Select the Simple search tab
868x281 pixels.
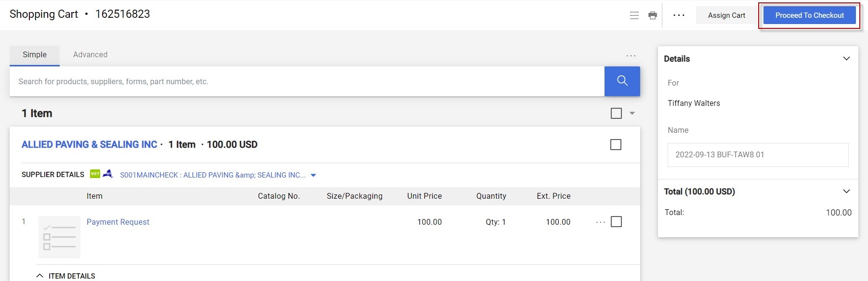(x=35, y=55)
